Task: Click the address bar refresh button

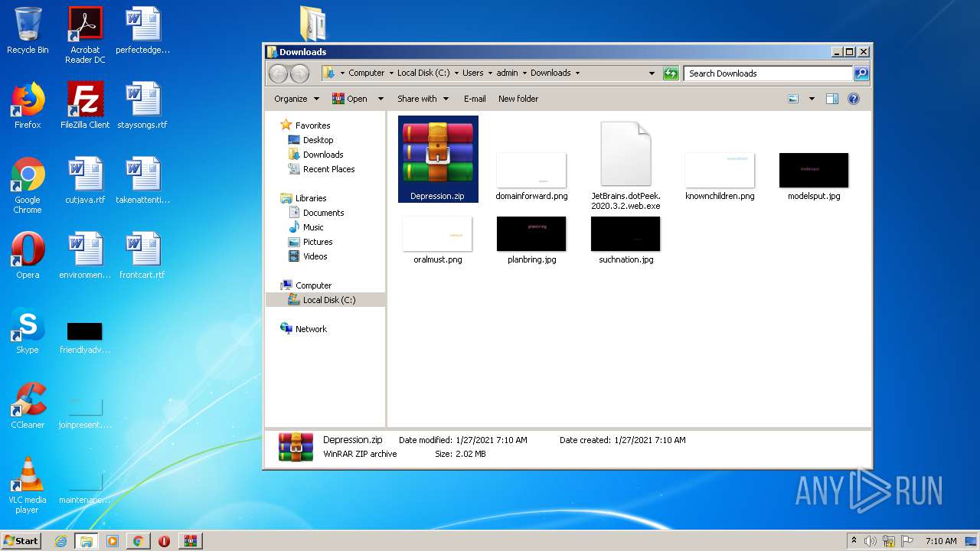Action: coord(671,73)
